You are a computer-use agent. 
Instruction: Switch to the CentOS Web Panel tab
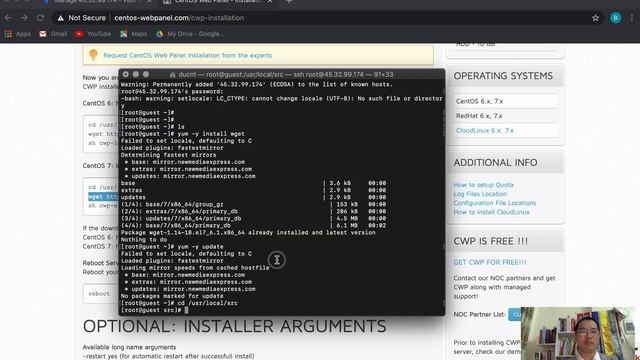pos(218,2)
